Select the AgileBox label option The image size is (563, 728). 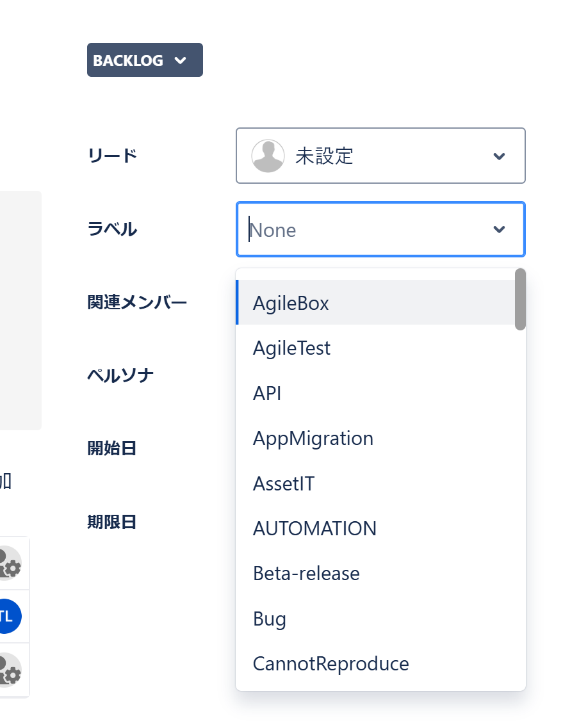pyautogui.click(x=291, y=303)
